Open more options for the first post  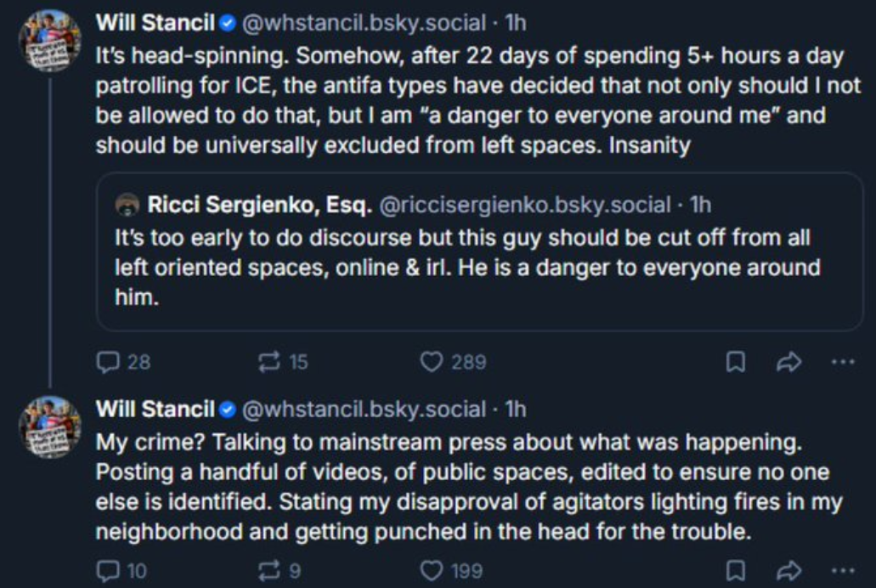click(843, 362)
